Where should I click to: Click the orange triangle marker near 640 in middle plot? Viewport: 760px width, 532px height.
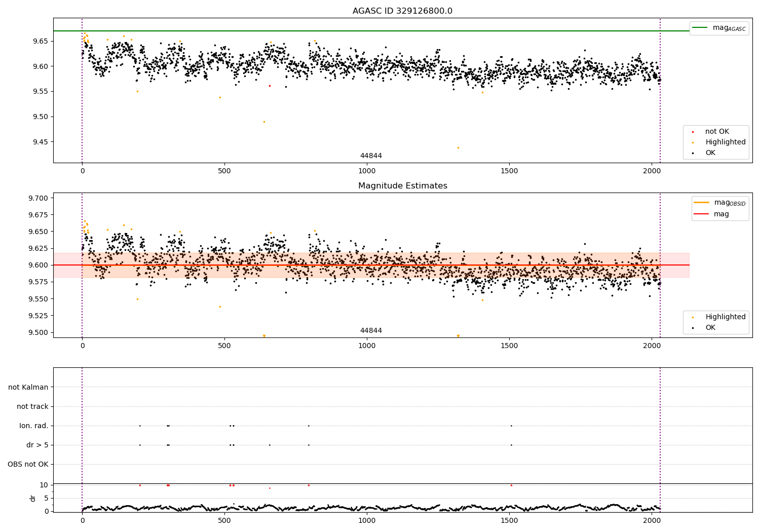click(264, 336)
